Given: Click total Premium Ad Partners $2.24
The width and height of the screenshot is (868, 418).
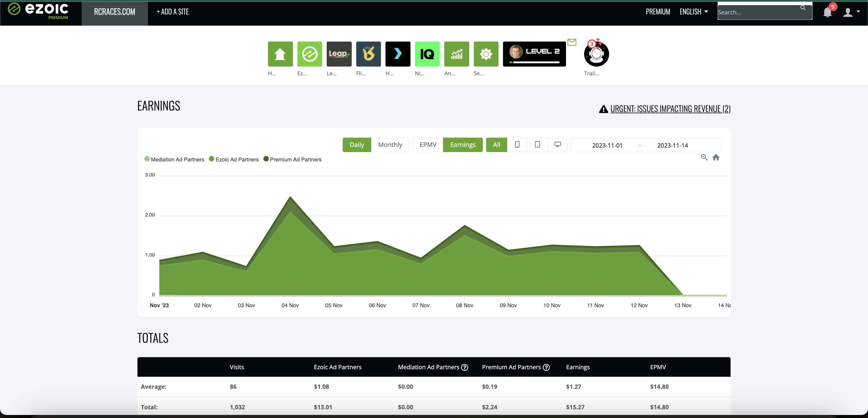Looking at the screenshot, I should tap(489, 407).
